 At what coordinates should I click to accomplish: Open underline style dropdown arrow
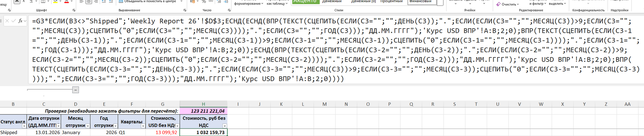tap(36, 1)
